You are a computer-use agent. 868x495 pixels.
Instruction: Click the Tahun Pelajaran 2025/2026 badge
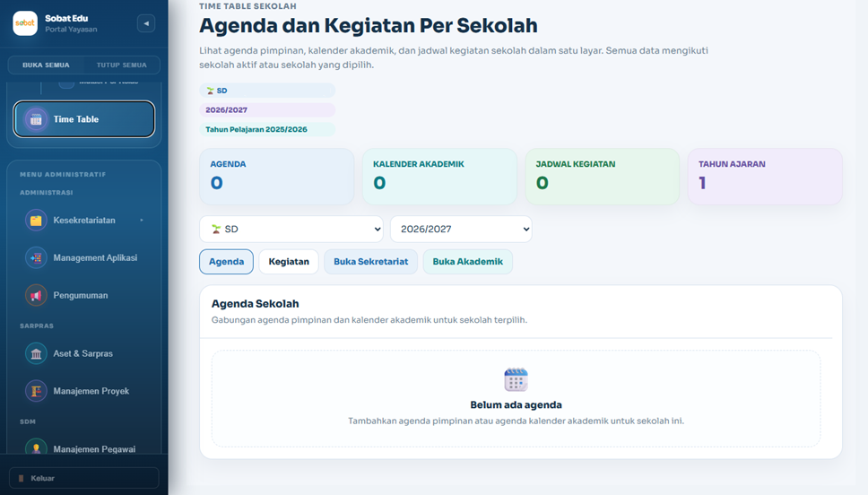267,129
